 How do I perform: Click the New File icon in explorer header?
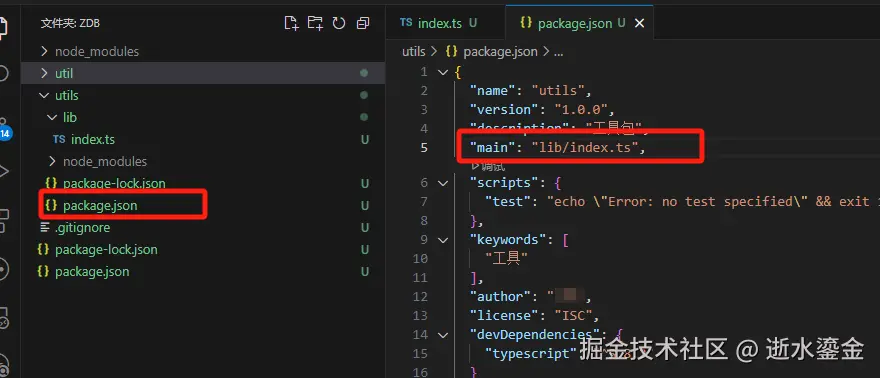tap(291, 23)
